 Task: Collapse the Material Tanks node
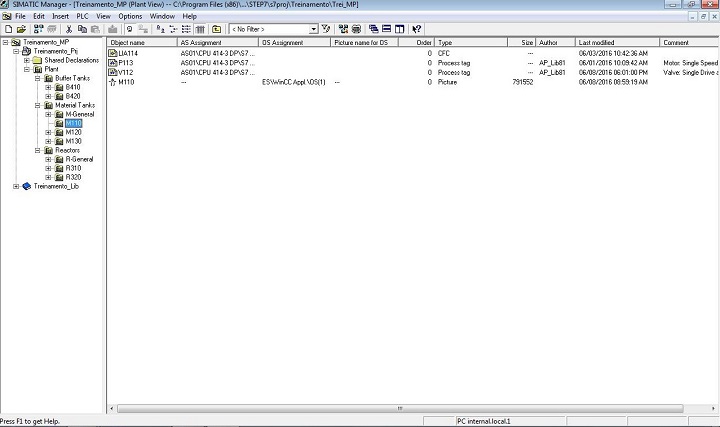[38, 105]
